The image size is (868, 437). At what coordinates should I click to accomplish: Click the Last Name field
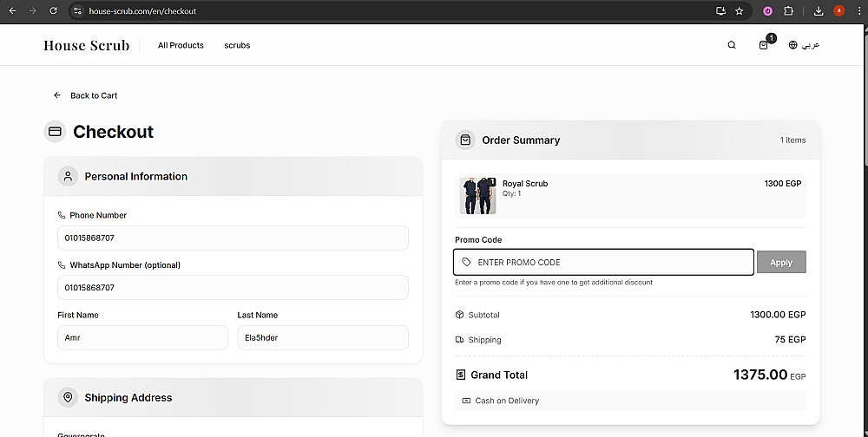coord(322,337)
